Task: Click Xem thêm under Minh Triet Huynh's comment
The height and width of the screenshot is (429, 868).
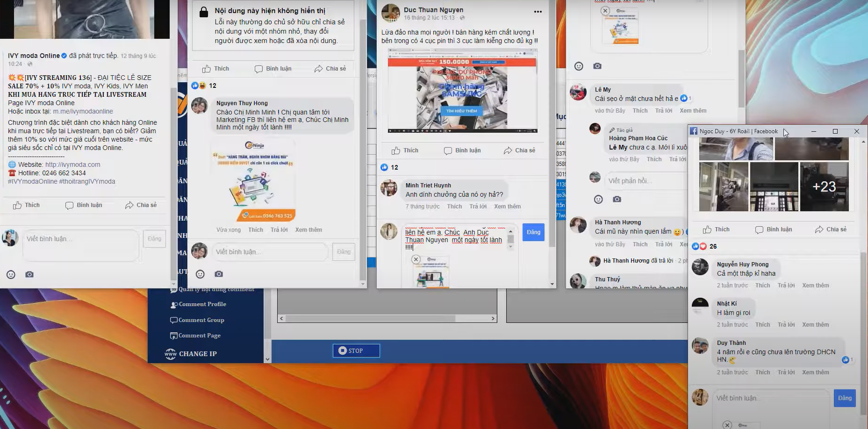Action: point(508,207)
